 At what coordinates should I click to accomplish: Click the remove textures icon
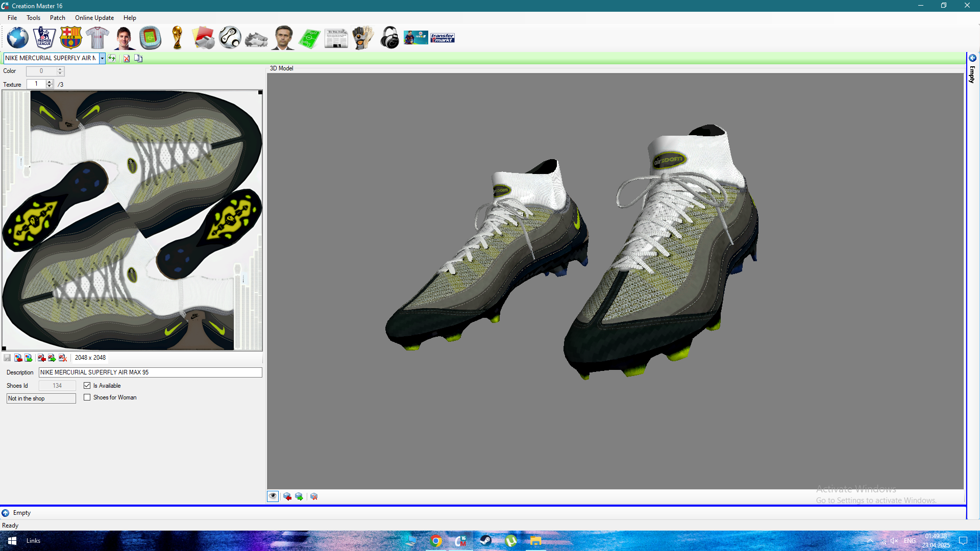point(63,358)
